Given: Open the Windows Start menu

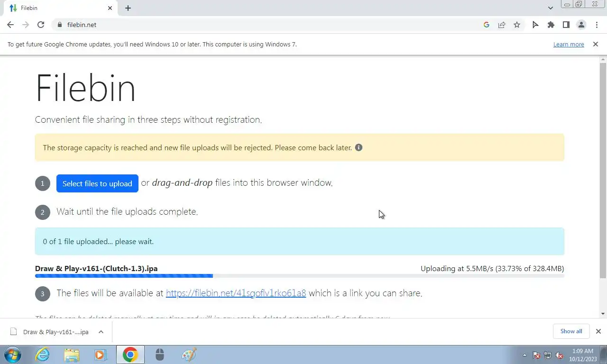Looking at the screenshot, I should click(12, 355).
